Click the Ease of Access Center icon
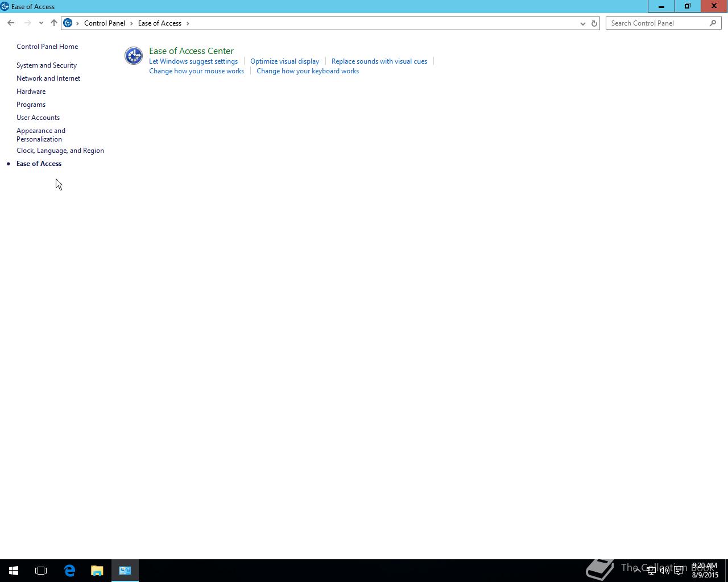 134,56
